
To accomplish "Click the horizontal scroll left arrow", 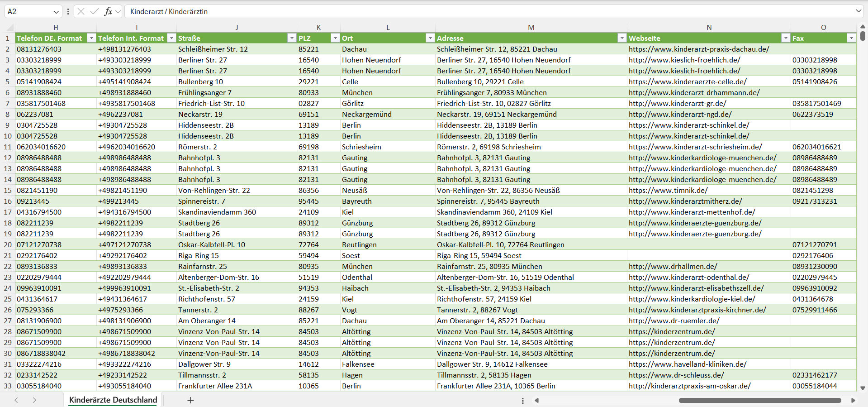I will [537, 400].
